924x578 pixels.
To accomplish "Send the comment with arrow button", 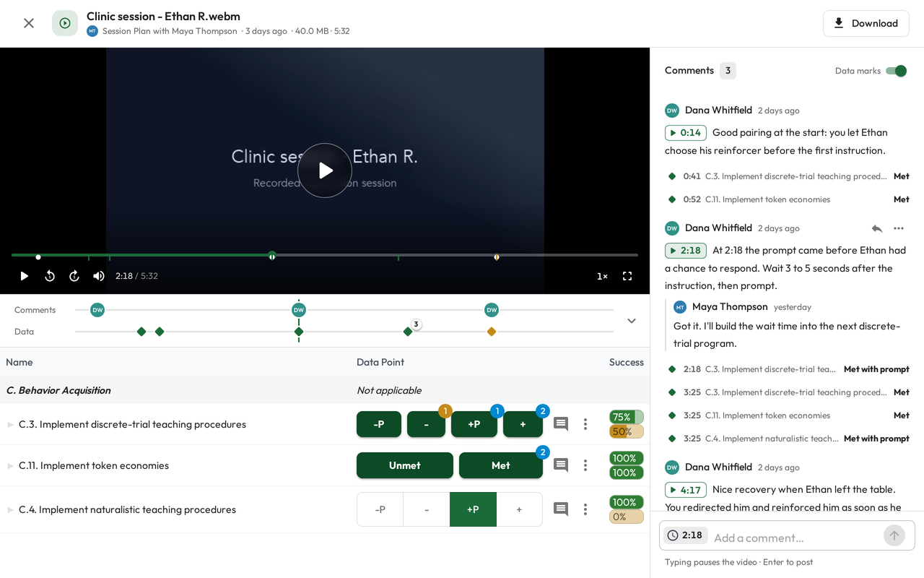I will point(894,535).
